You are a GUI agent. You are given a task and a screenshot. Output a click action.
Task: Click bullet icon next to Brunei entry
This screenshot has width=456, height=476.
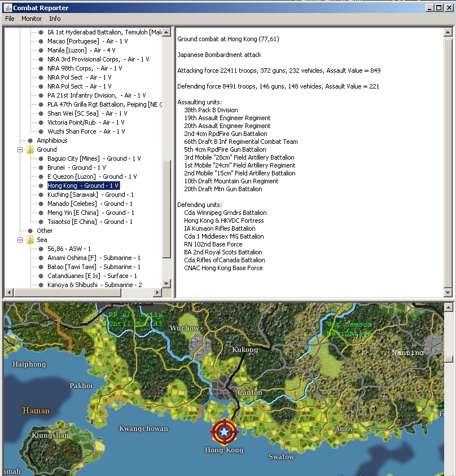pyautogui.click(x=41, y=168)
